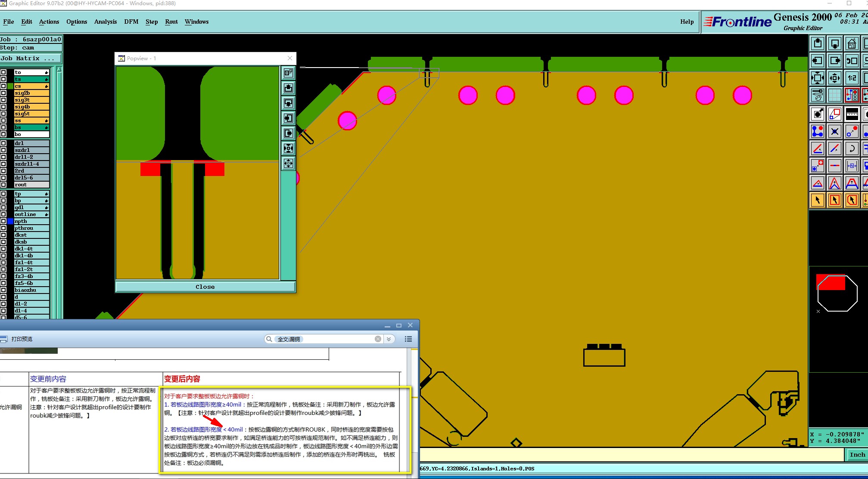This screenshot has height=479, width=868.
Task: Open the Job Matrix panel
Action: (30, 58)
